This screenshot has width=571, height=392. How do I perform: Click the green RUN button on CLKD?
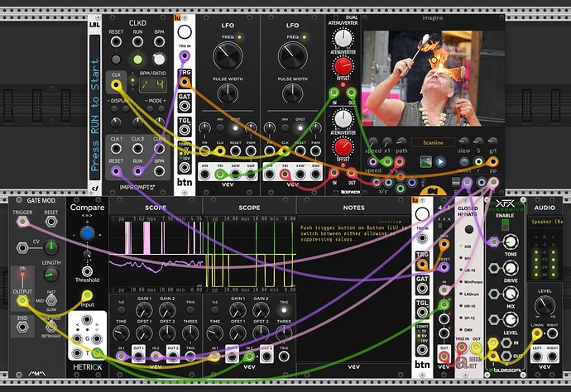[x=137, y=59]
